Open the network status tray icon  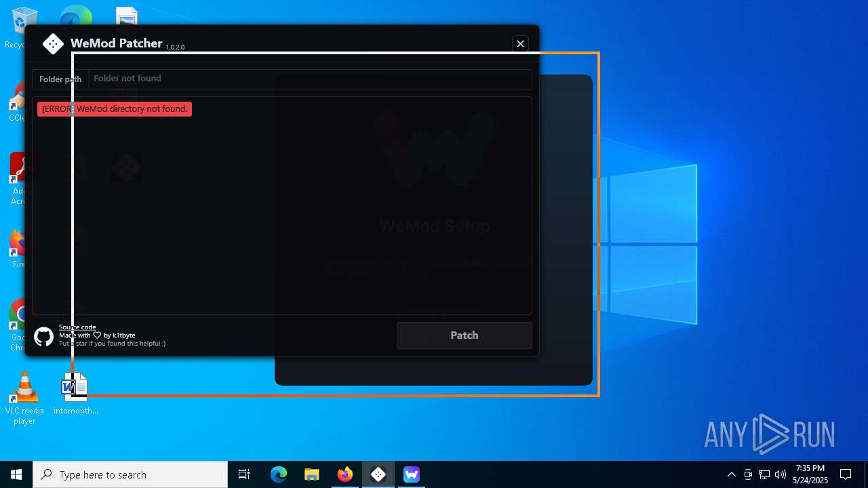764,474
